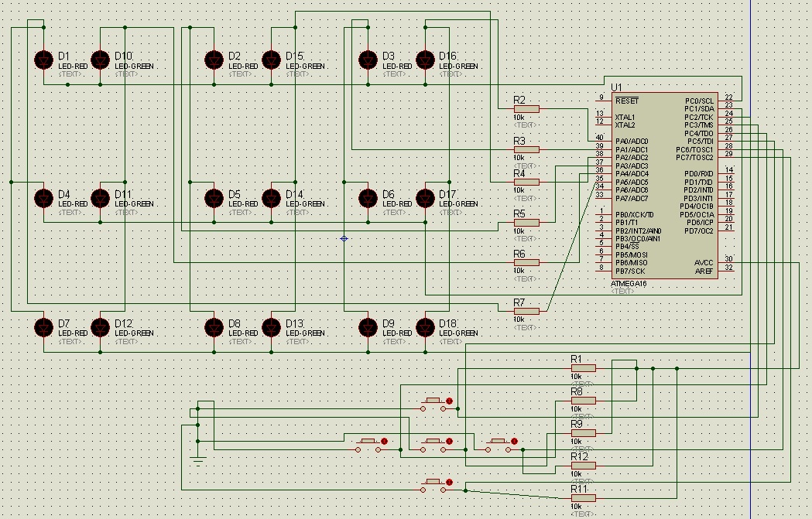Select the D6 red LED symbol

pyautogui.click(x=368, y=198)
